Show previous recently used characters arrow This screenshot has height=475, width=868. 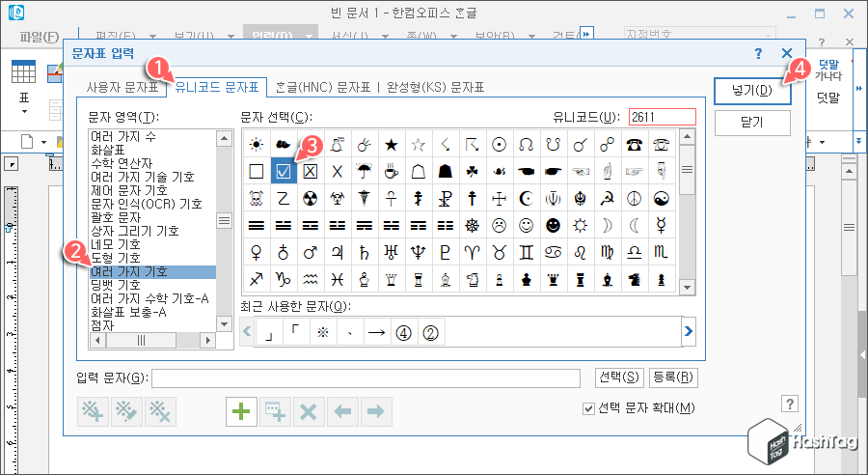[247, 331]
